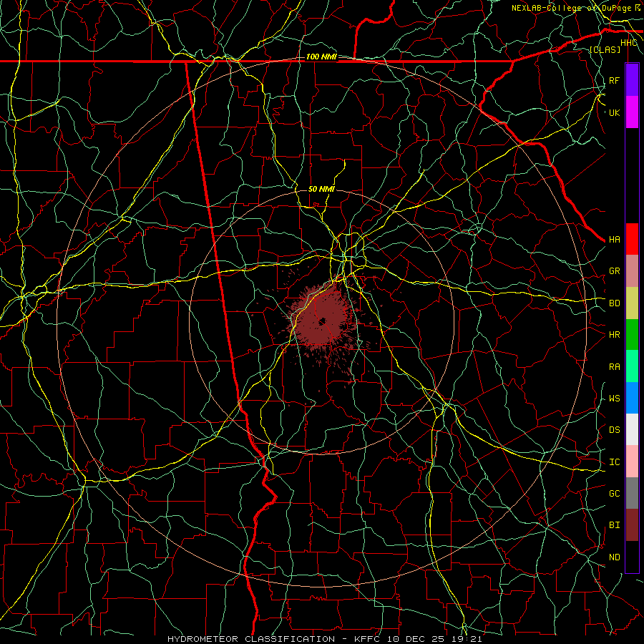Select the dusty pink GR legend swatch
Screen dimensions: 644x644
pos(632,271)
